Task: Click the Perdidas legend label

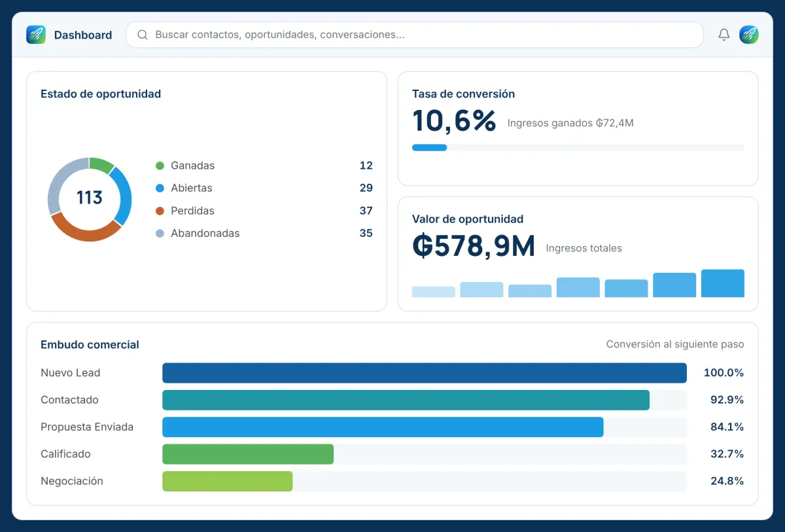Action: point(192,211)
